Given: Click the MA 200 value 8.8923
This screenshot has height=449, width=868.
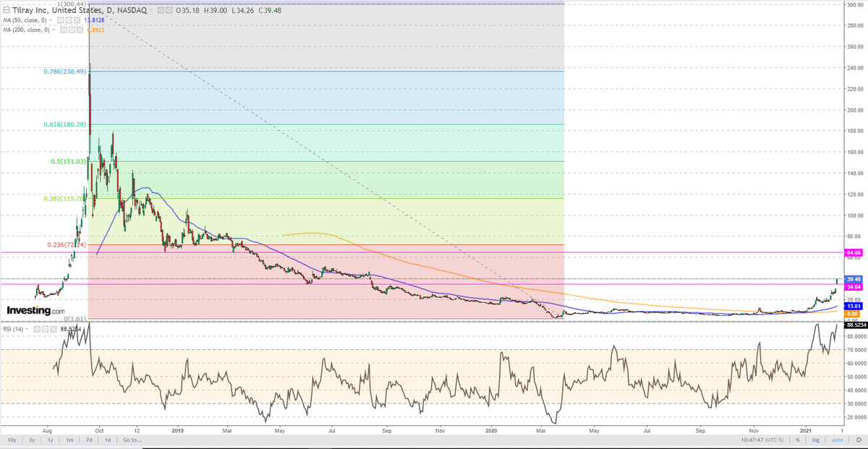Looking at the screenshot, I should click(95, 30).
